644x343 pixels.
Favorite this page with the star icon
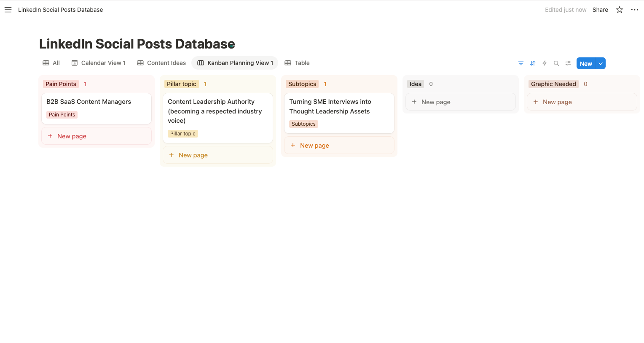click(620, 10)
